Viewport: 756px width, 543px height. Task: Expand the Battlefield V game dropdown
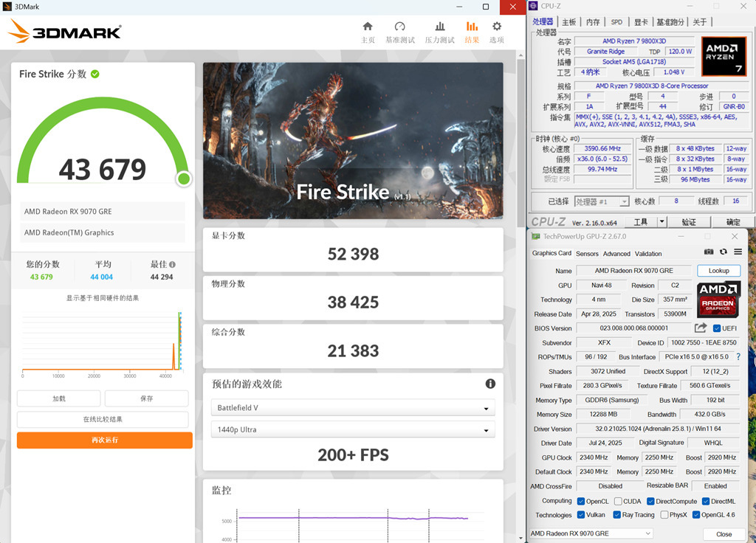353,407
